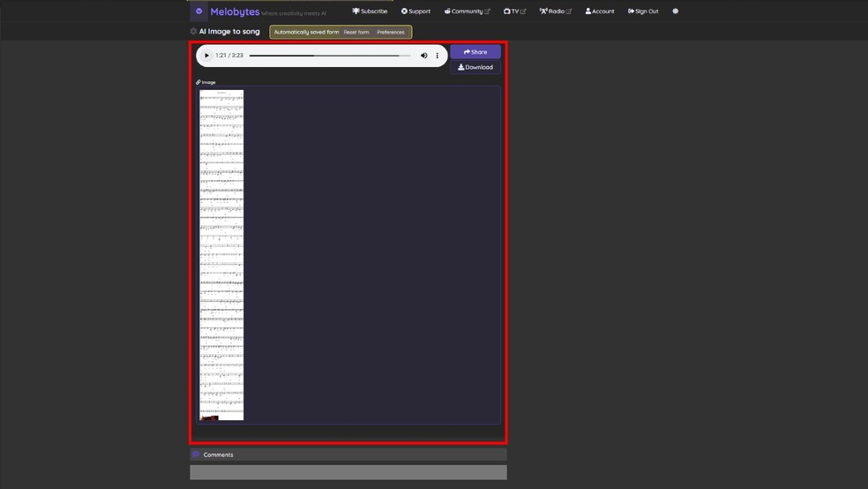This screenshot has width=868, height=489.
Task: Seek within the audio progress bar
Action: pyautogui.click(x=330, y=56)
